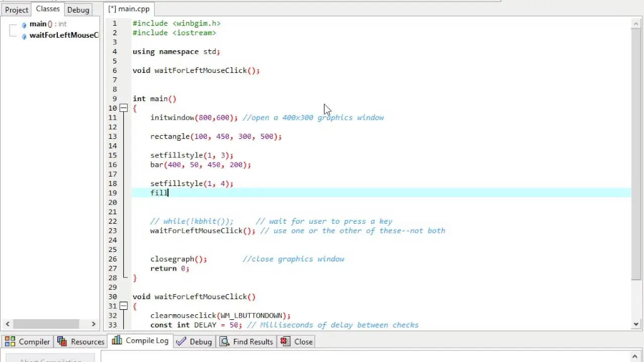Collapse the main function fold at line 10
Image resolution: width=644 pixels, height=362 pixels.
tap(123, 108)
